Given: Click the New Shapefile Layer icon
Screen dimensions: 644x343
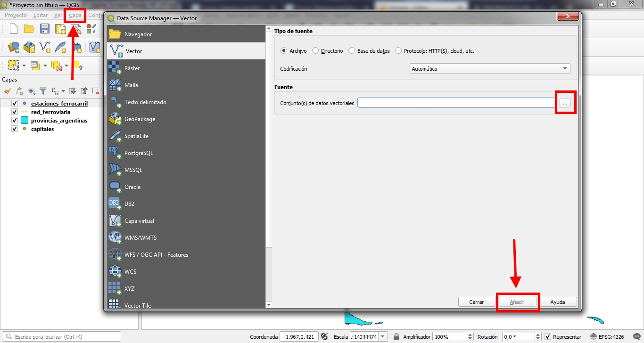Looking at the screenshot, I should [45, 47].
